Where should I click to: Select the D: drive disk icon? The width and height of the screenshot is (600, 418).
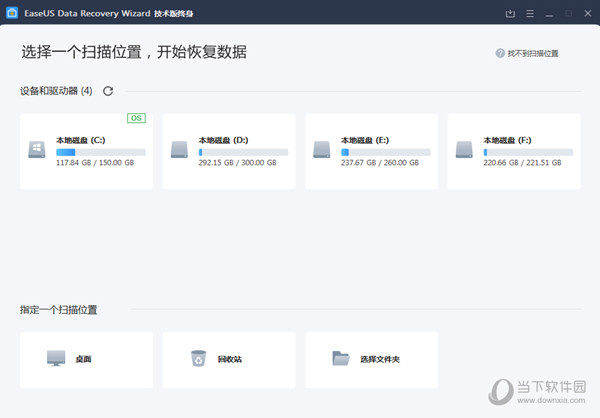(179, 149)
